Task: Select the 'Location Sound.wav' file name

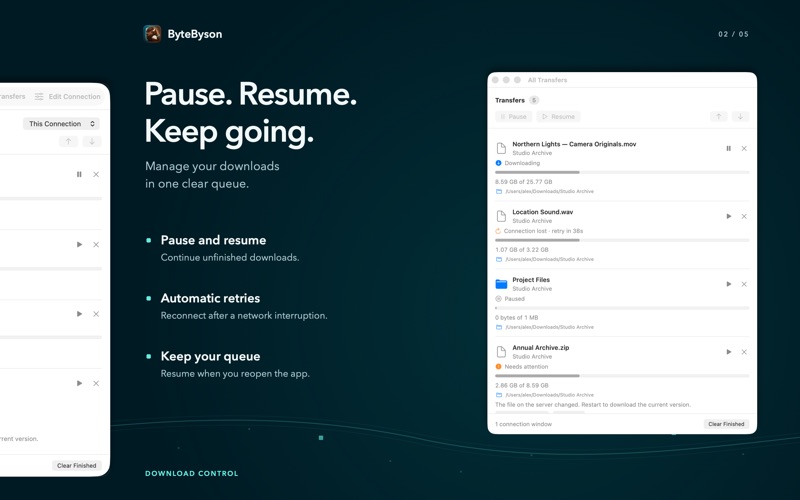Action: point(542,212)
